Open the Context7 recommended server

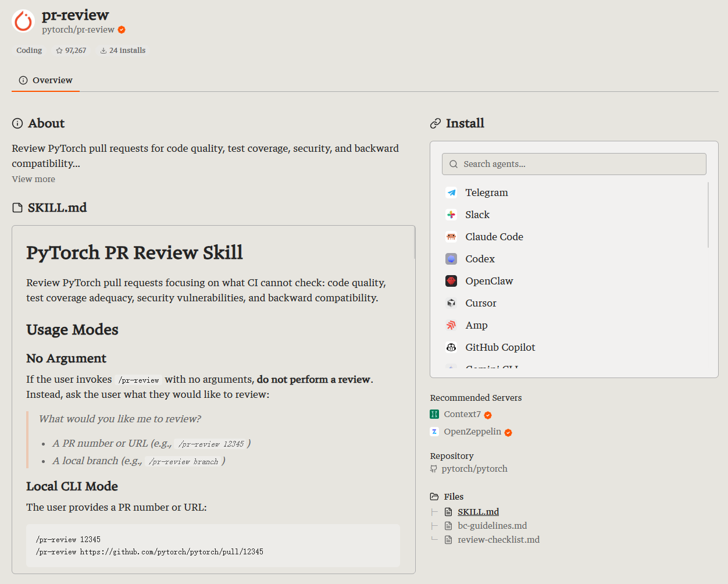tap(461, 414)
